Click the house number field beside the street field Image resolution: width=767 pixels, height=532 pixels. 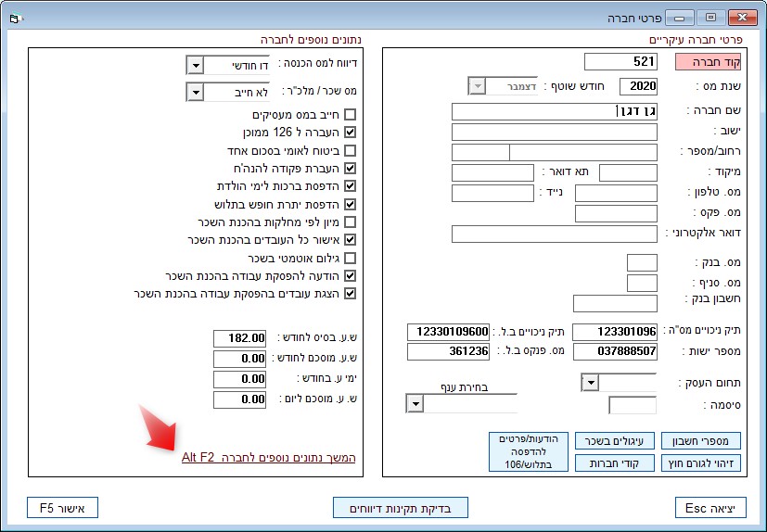[x=480, y=153]
